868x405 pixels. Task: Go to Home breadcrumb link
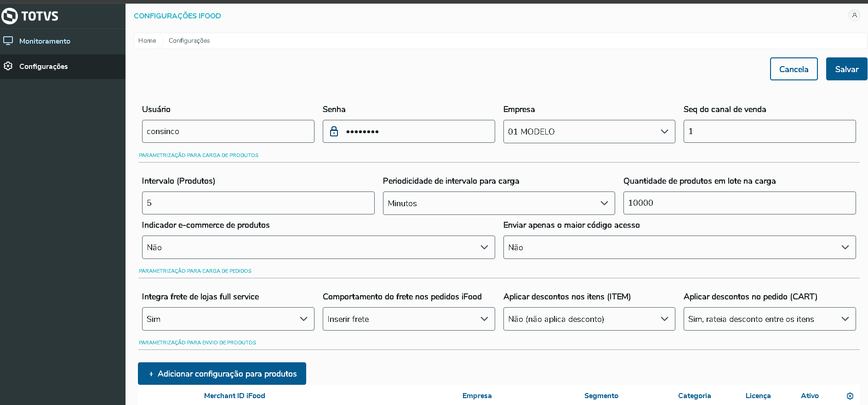click(147, 40)
